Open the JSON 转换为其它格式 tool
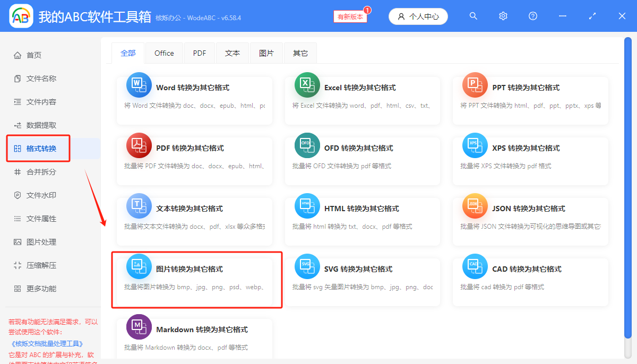 point(530,221)
